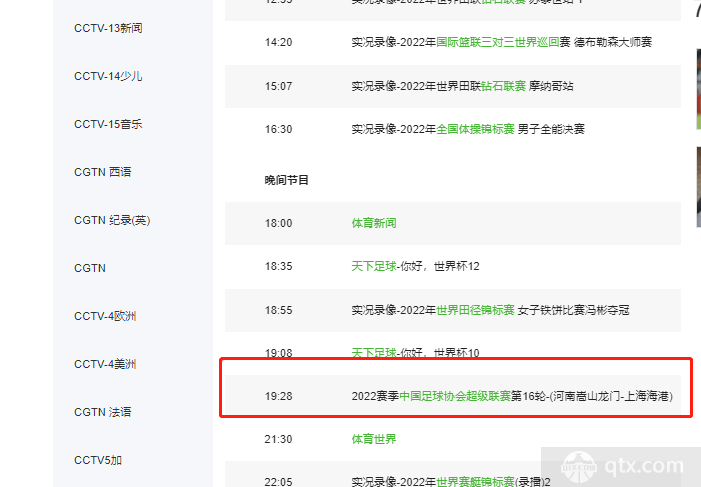Click 钻石联赛 link in 15:07 row
The height and width of the screenshot is (487, 701).
tap(503, 86)
